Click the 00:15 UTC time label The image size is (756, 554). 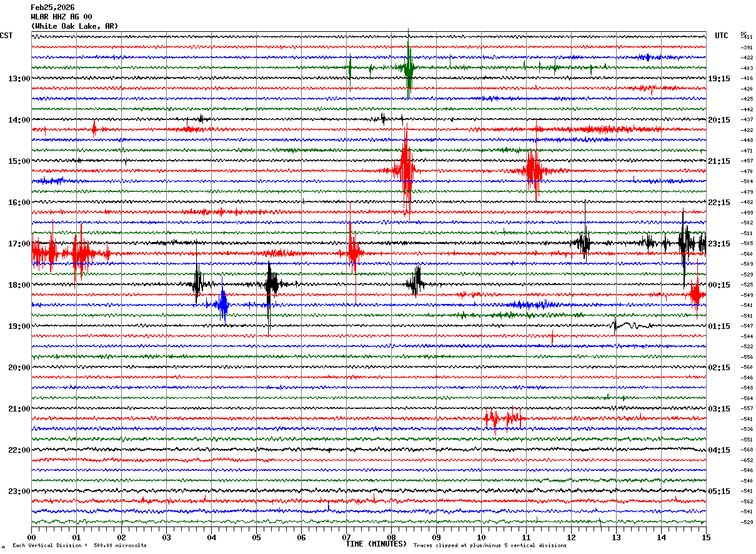click(719, 285)
